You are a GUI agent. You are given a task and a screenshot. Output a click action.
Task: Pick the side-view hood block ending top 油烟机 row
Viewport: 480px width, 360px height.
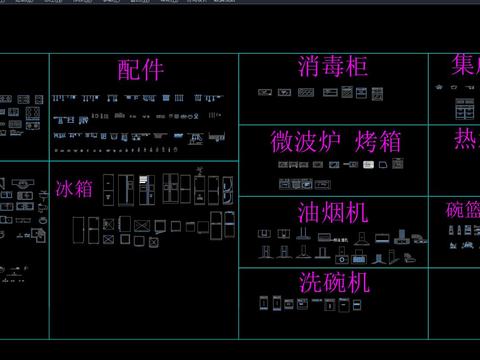pyautogui.click(x=419, y=239)
